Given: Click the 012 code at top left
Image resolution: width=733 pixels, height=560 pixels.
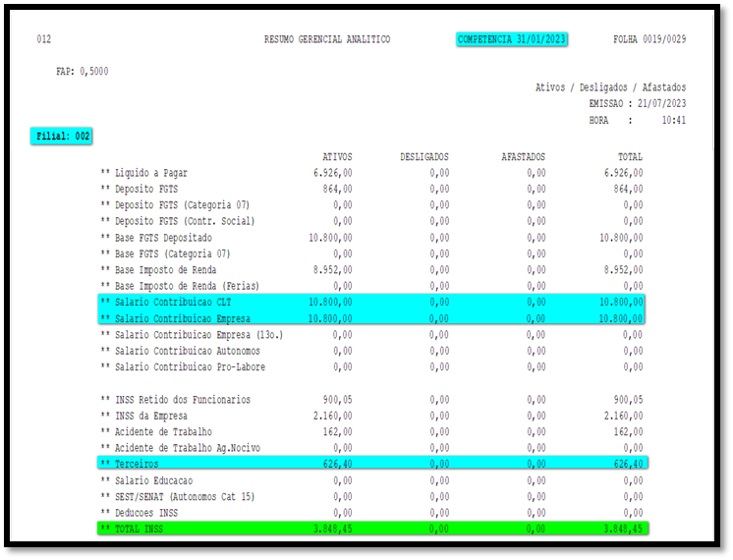Looking at the screenshot, I should pos(44,39).
